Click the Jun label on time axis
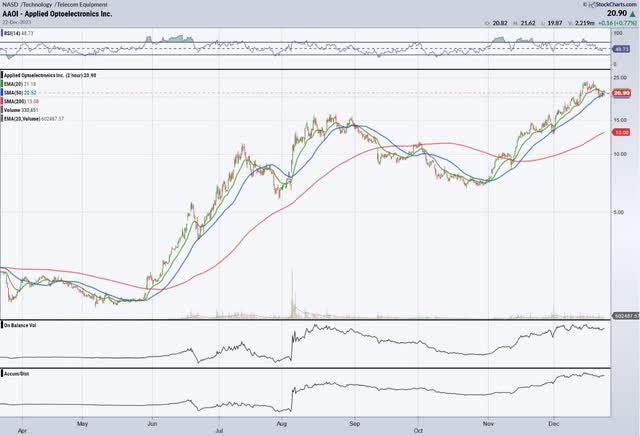This screenshot has height=436, width=640. click(152, 424)
